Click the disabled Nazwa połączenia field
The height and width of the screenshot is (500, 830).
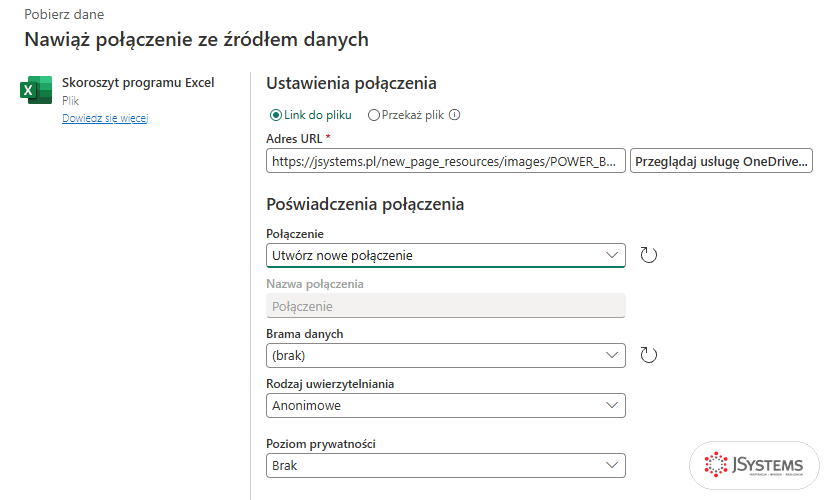(446, 306)
